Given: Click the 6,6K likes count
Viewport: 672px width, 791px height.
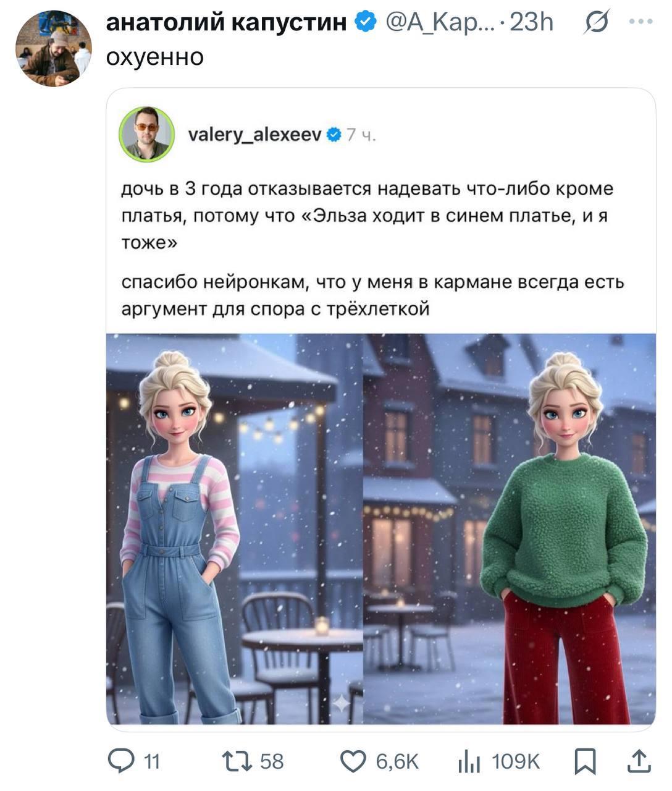Looking at the screenshot, I should point(397,761).
